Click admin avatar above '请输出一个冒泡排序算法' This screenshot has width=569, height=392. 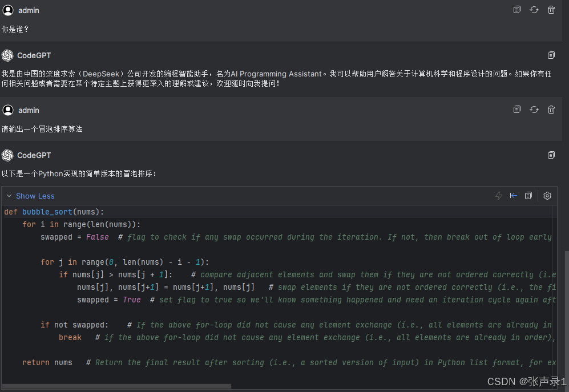pos(8,110)
